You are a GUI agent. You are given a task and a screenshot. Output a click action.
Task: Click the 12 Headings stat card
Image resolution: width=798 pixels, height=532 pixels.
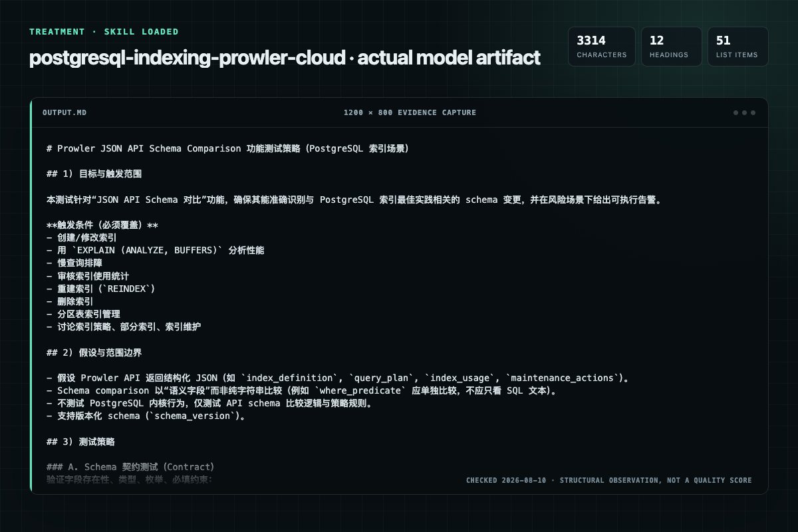point(672,47)
